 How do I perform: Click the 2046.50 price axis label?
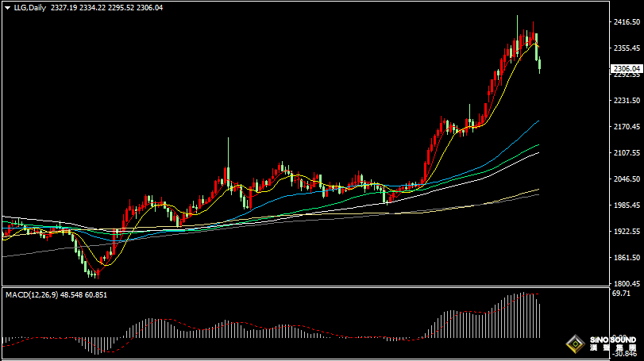[627, 179]
